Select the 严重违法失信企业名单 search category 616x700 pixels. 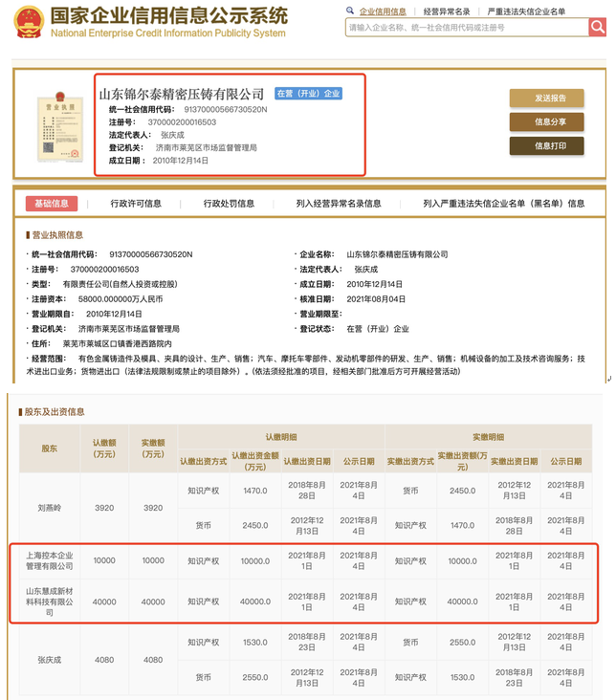pyautogui.click(x=526, y=11)
